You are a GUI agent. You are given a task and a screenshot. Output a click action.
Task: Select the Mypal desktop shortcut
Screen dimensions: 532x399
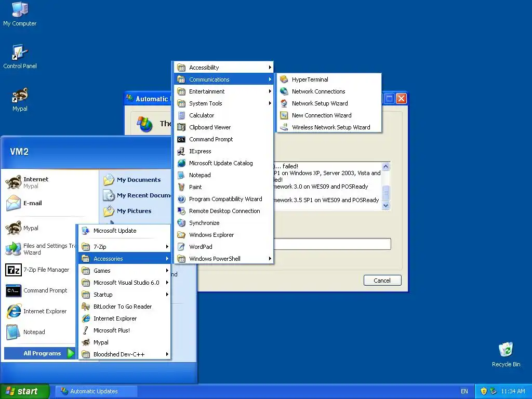coord(20,99)
